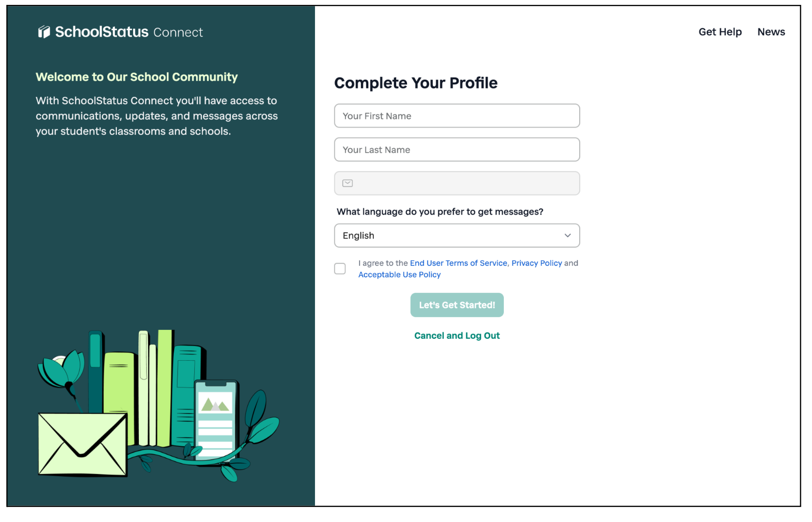This screenshot has width=812, height=522.
Task: Click the smartphone illustration
Action: (x=215, y=418)
